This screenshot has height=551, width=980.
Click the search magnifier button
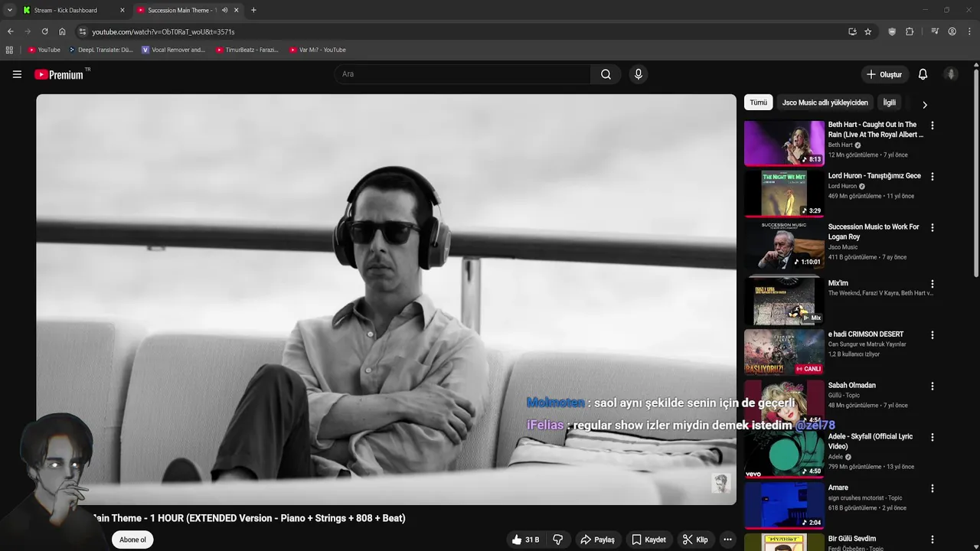click(x=606, y=74)
